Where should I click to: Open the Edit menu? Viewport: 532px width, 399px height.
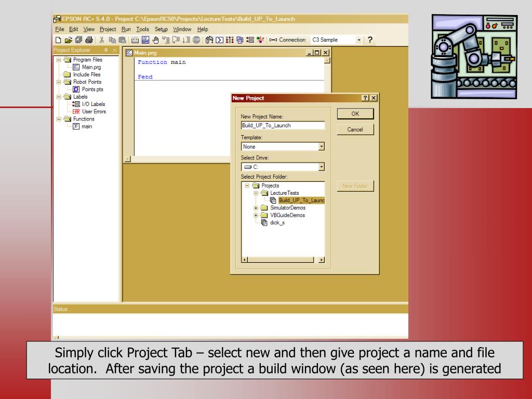click(x=74, y=30)
